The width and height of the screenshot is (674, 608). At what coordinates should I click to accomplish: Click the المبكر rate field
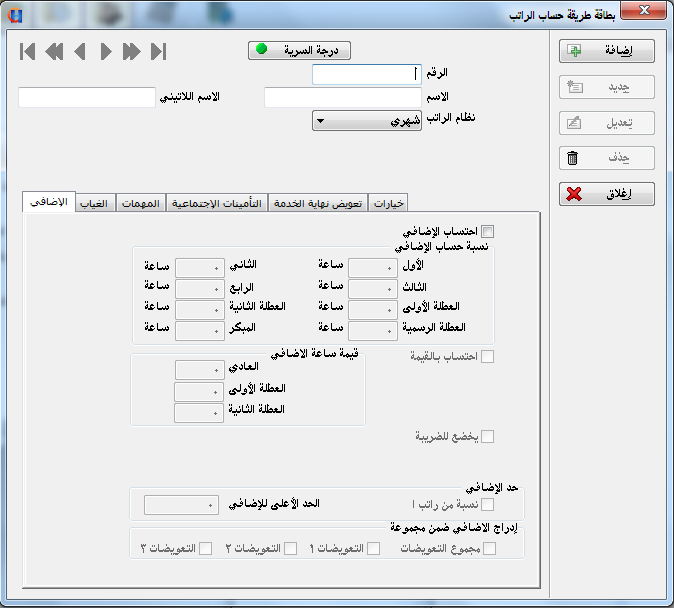[200, 331]
